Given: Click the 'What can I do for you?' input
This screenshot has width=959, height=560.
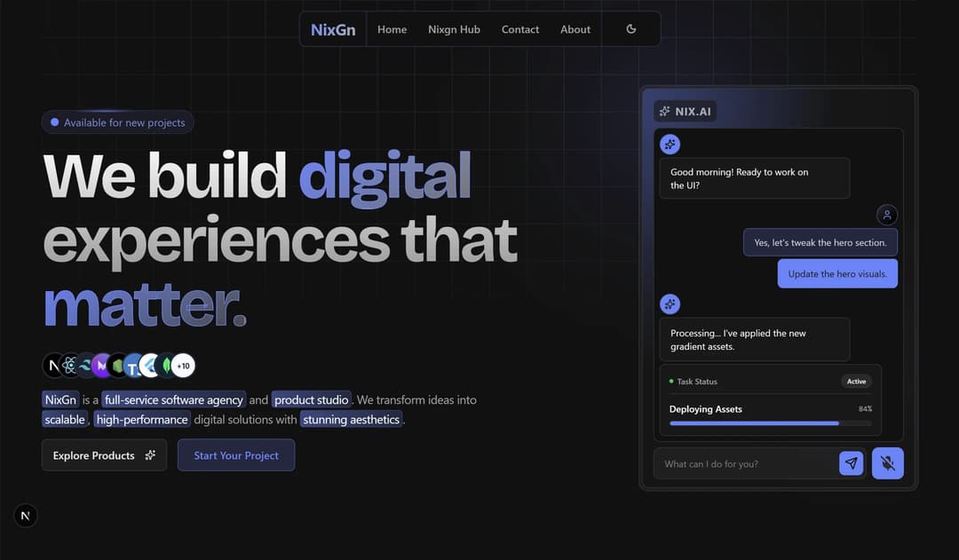Looking at the screenshot, I should [746, 463].
